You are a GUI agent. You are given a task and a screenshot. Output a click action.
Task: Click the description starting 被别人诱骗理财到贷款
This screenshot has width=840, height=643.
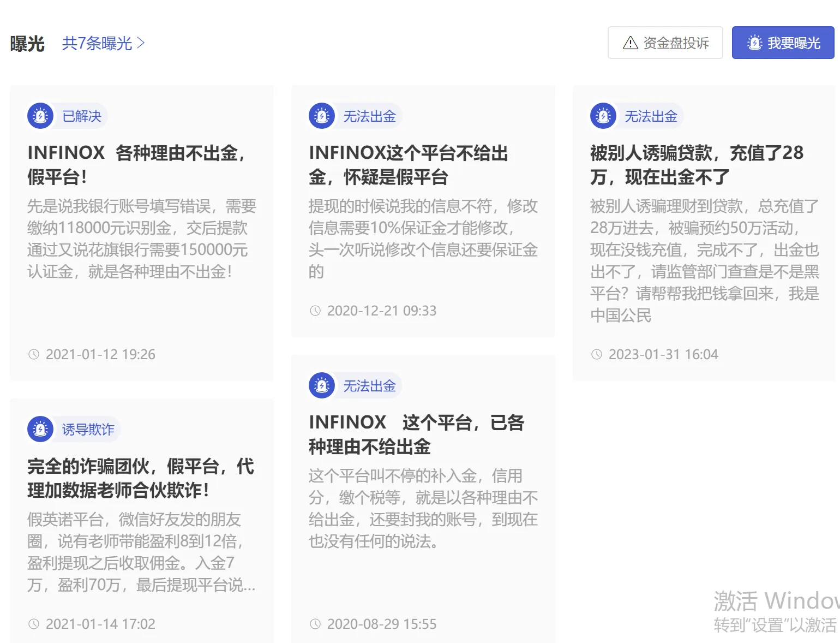705,260
